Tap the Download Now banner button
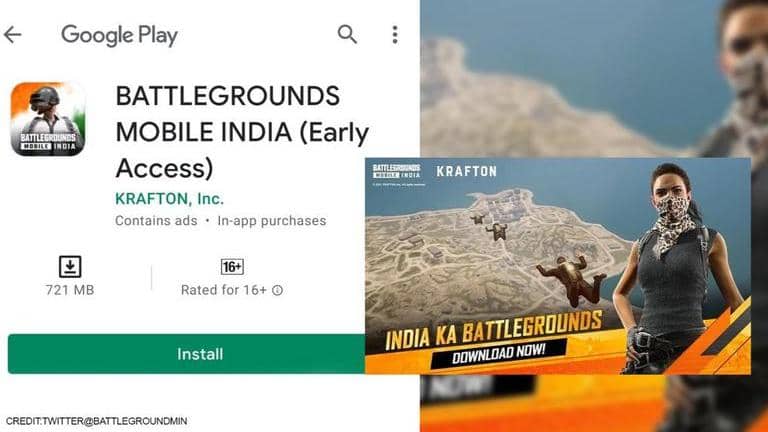This screenshot has width=768, height=432. coord(499,353)
